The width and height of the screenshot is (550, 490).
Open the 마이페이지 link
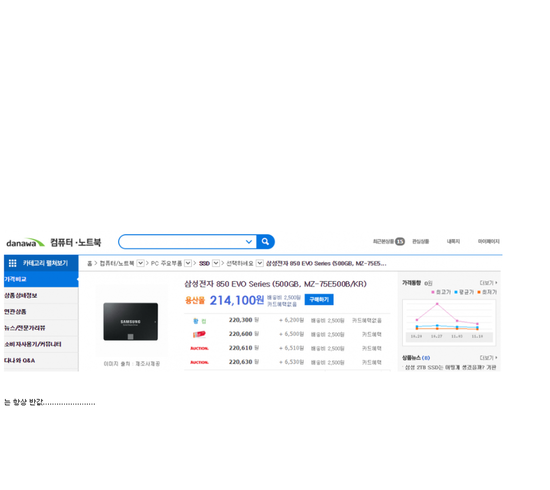pyautogui.click(x=489, y=241)
